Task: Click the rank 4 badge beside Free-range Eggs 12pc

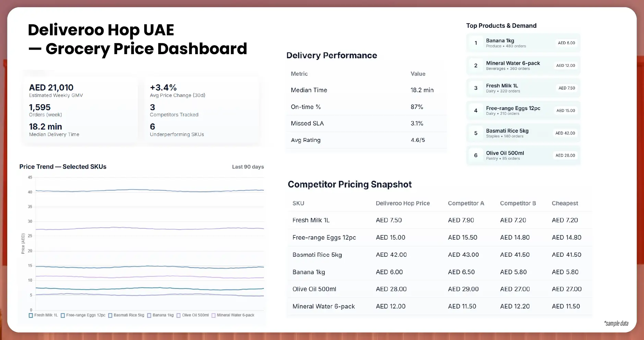Action: pyautogui.click(x=476, y=110)
